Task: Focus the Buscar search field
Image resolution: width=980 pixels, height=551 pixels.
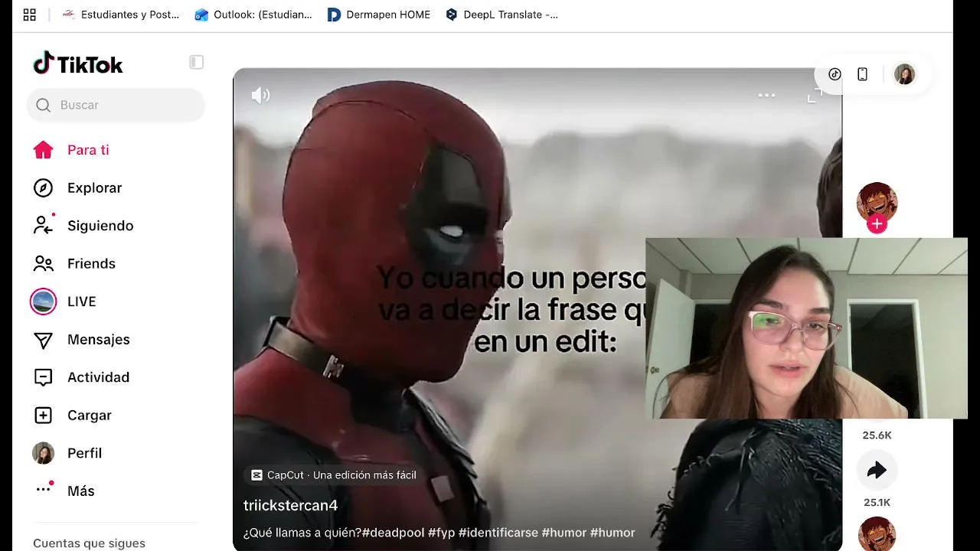Action: pos(116,105)
